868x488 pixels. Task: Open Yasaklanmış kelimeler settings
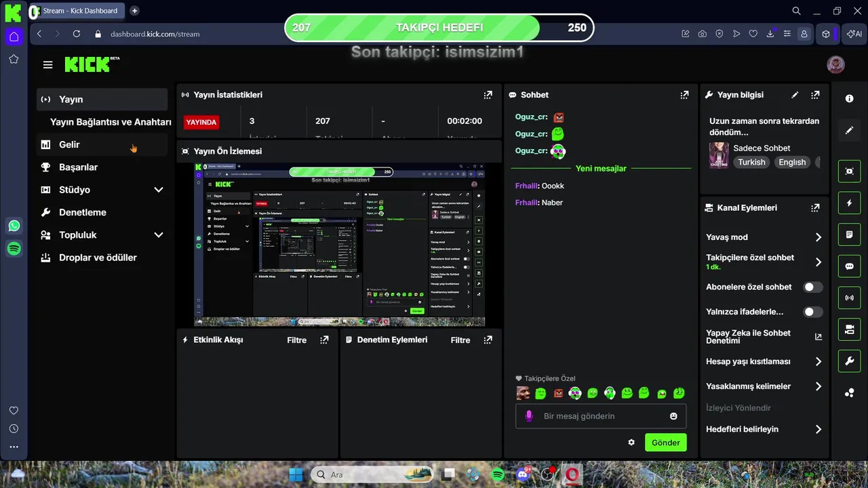point(764,386)
